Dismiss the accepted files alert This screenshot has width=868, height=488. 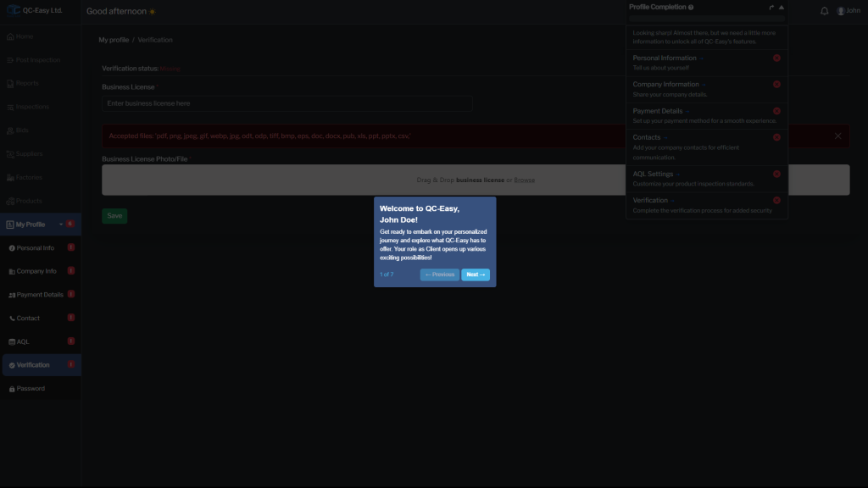click(837, 136)
